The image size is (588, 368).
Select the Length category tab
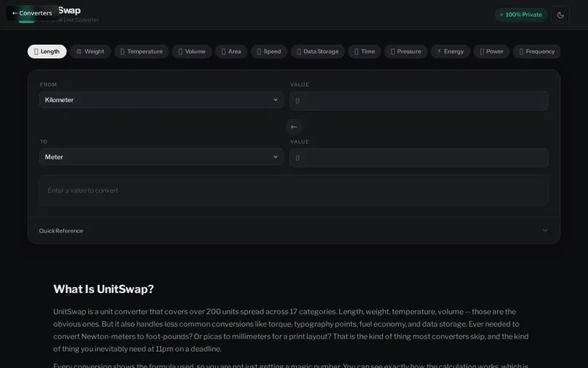(x=47, y=52)
